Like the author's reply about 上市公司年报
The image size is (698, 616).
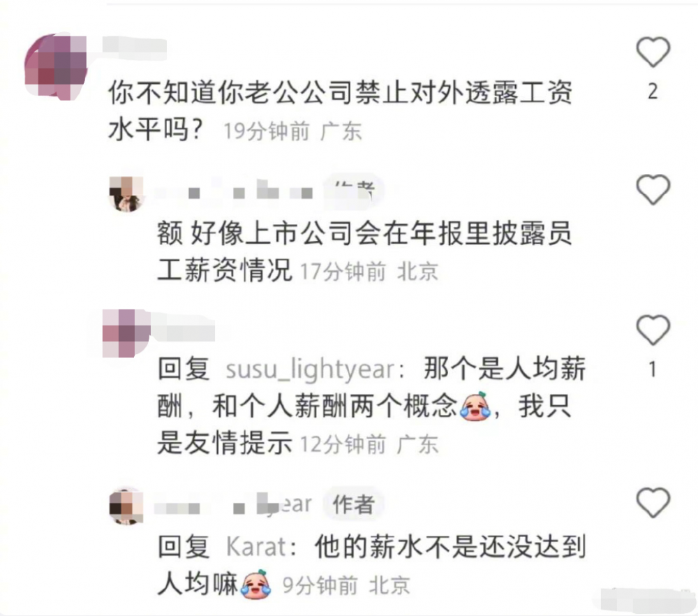click(653, 190)
